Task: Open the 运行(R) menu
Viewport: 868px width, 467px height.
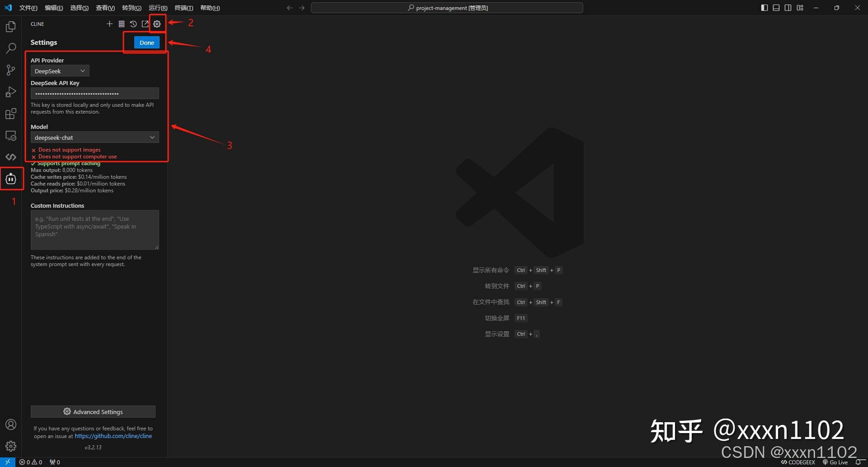Action: [157, 8]
